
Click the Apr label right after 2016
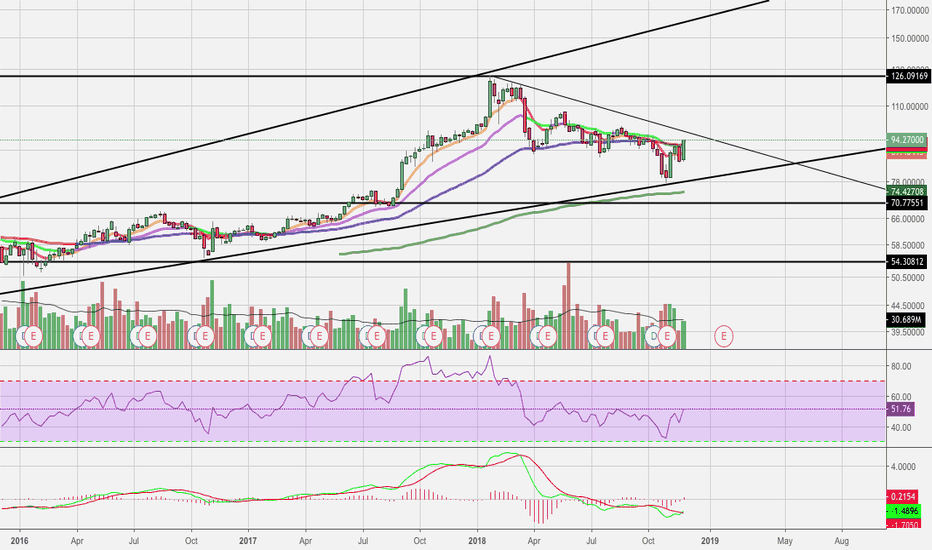77,541
